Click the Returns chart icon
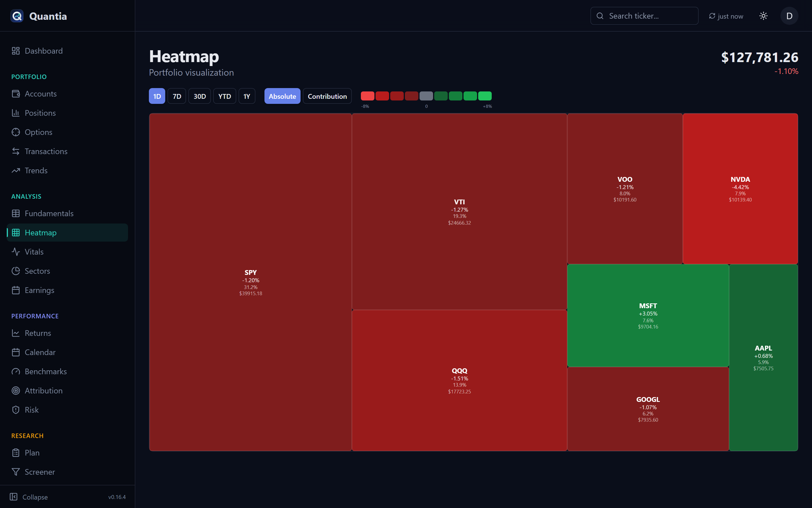Image resolution: width=812 pixels, height=508 pixels. pyautogui.click(x=16, y=333)
